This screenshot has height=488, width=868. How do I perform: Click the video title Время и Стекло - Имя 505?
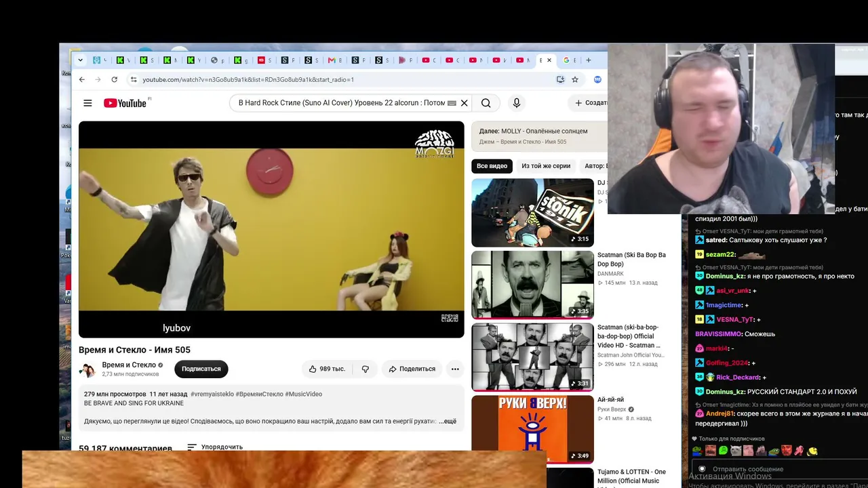134,350
